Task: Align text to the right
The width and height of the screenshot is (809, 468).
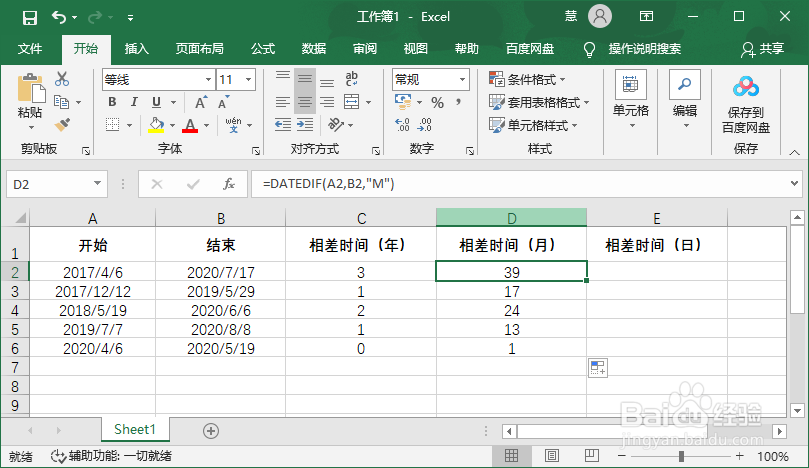Action: (327, 102)
